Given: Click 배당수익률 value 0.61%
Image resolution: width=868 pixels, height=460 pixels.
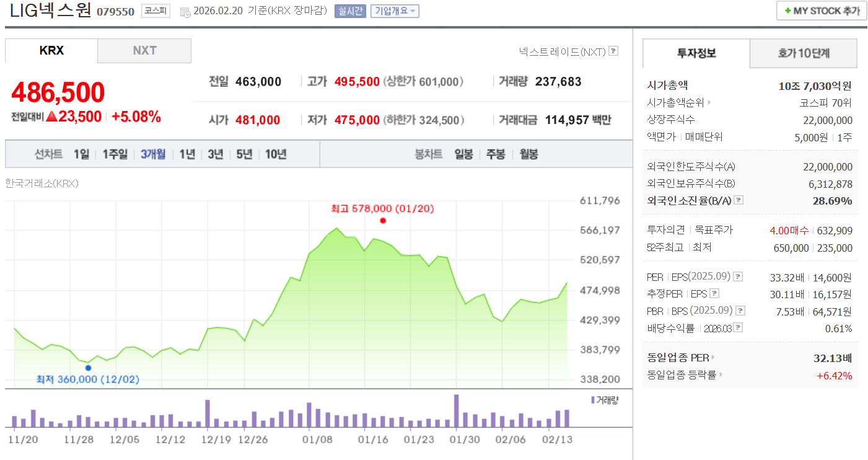Looking at the screenshot, I should coord(838,328).
